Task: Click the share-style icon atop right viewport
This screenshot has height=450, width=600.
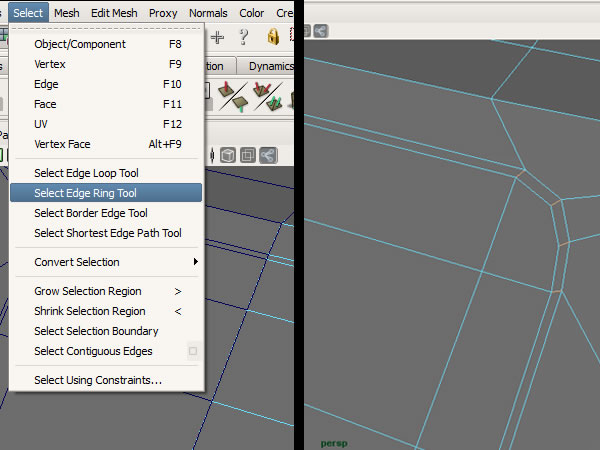Action: (x=320, y=30)
